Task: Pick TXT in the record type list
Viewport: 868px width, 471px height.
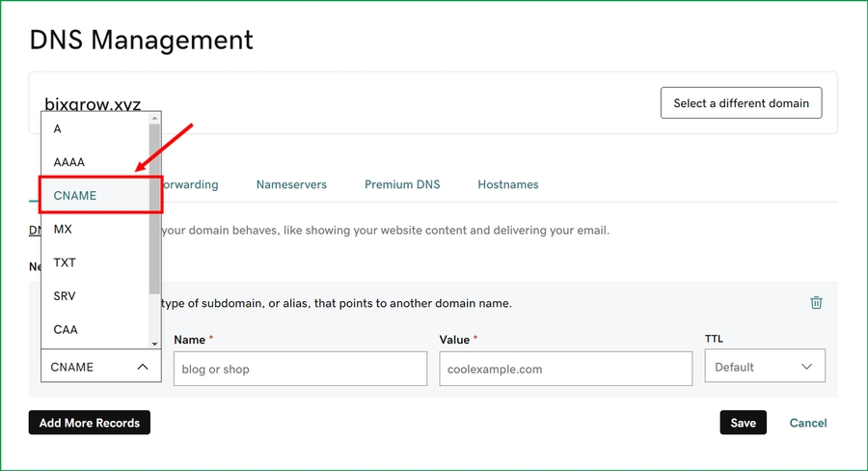Action: click(65, 263)
